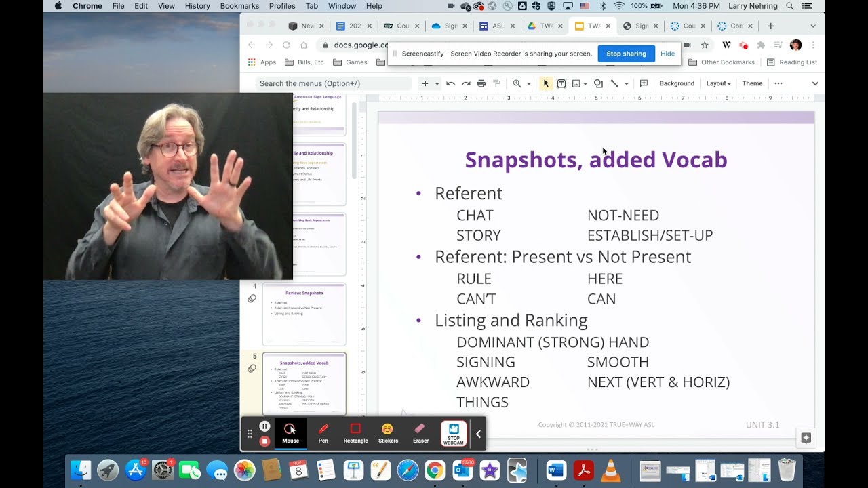Image resolution: width=868 pixels, height=488 pixels.
Task: Click the new slide plus button
Action: 425,83
